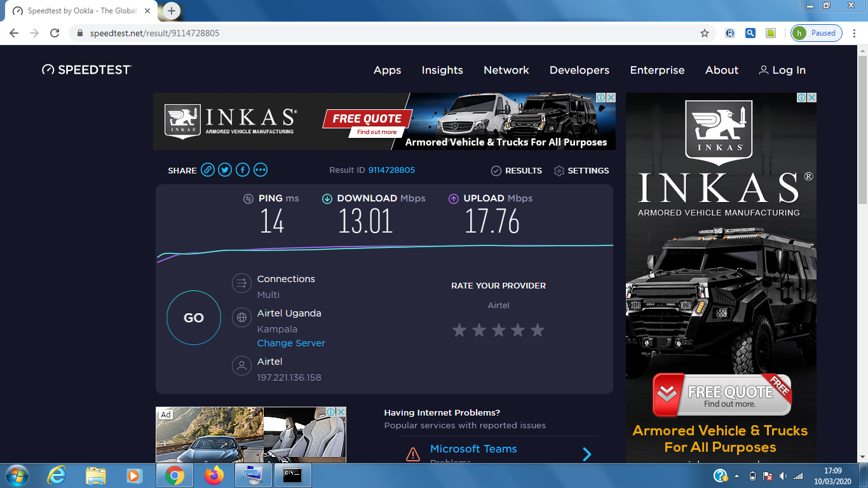Rate Airtel with the first star

[x=459, y=330]
